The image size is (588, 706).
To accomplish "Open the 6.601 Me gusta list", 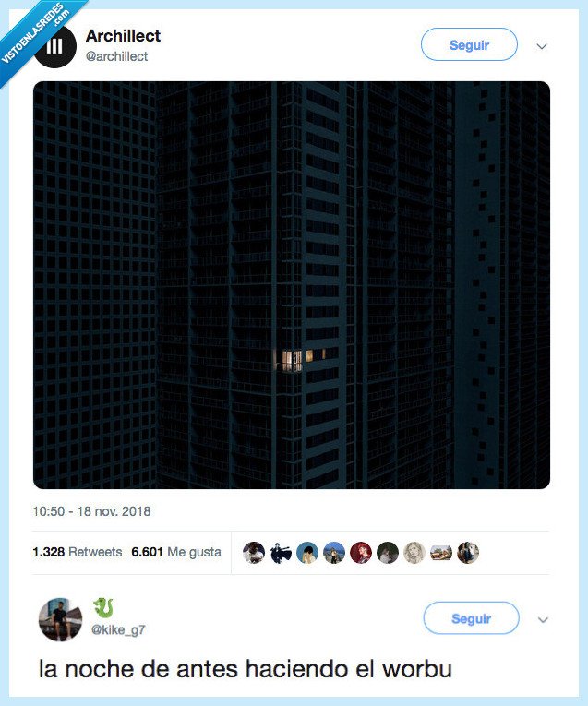I will [176, 552].
